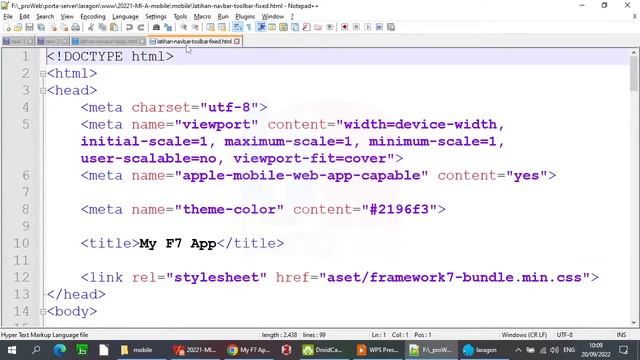Click the Save Recorded Macro icon
Image resolution: width=640 pixels, height=360 pixels.
[391, 27]
